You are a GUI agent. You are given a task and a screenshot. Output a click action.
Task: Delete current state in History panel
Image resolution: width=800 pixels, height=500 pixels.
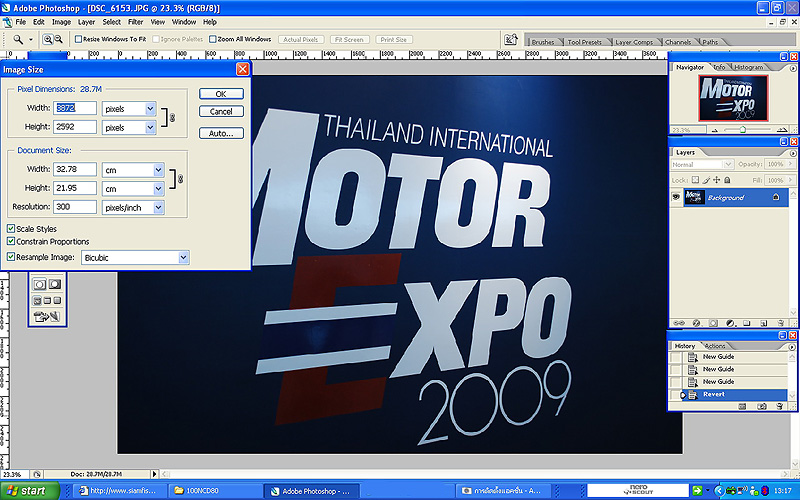click(780, 407)
